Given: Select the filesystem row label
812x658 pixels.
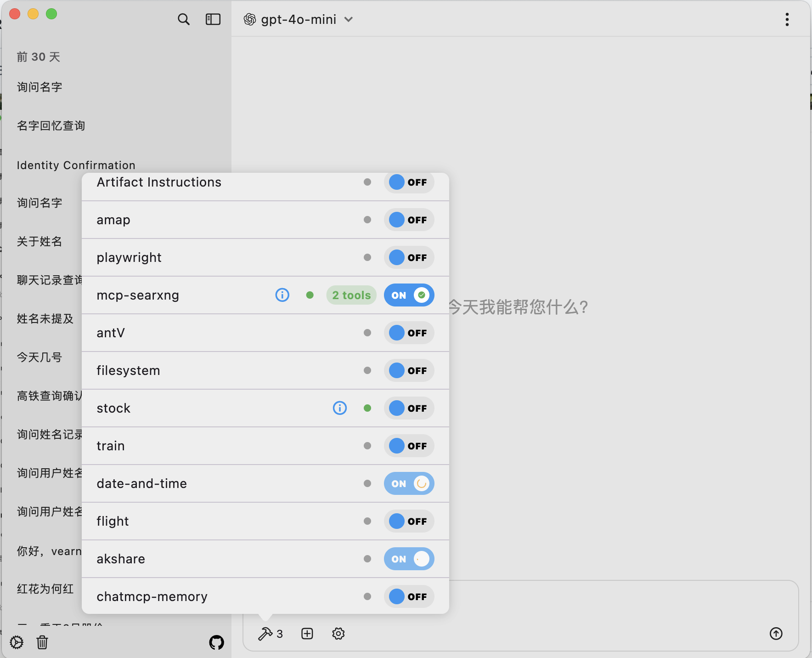Looking at the screenshot, I should pos(128,371).
